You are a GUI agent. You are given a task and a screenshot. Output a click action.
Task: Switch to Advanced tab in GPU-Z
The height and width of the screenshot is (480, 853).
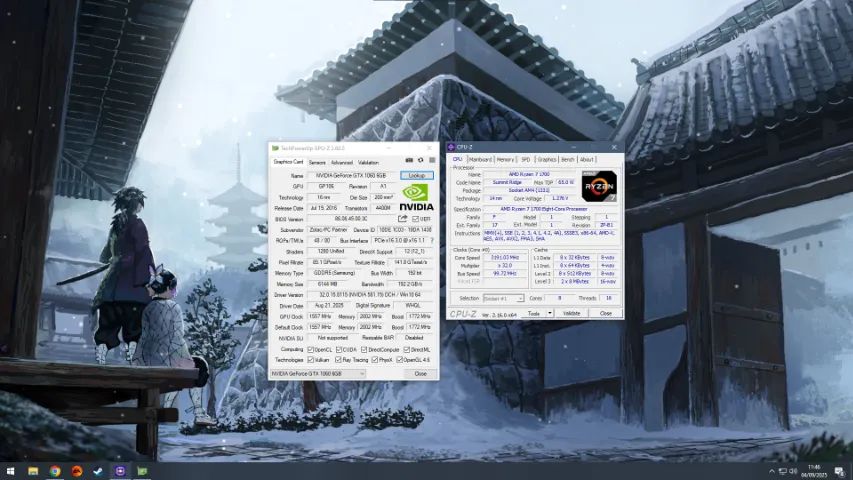(x=342, y=163)
